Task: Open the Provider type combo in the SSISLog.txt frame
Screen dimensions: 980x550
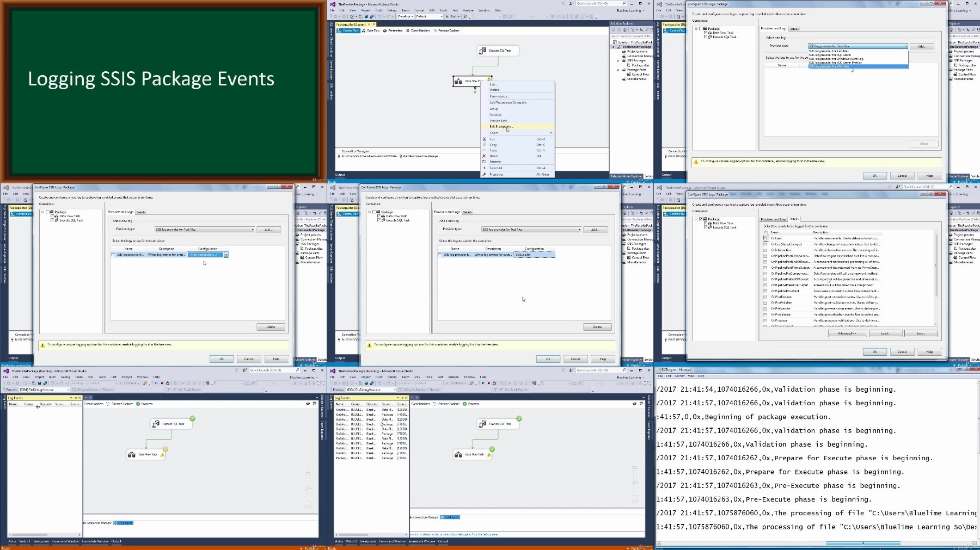Action: coord(531,230)
